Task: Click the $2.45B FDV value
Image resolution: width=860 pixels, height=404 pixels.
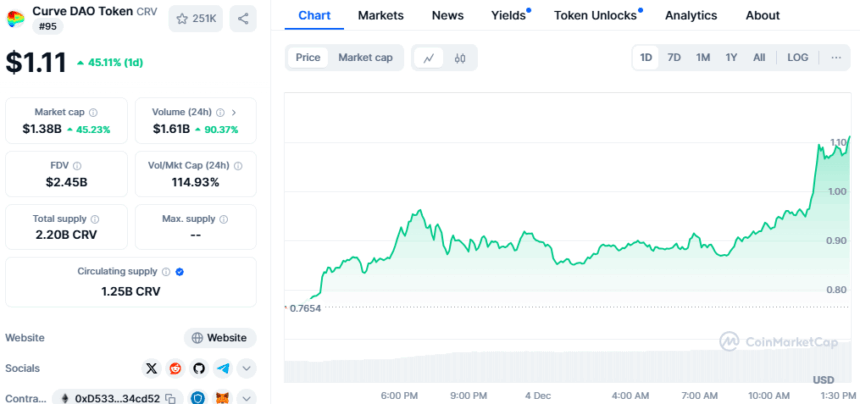Action: coord(66,183)
